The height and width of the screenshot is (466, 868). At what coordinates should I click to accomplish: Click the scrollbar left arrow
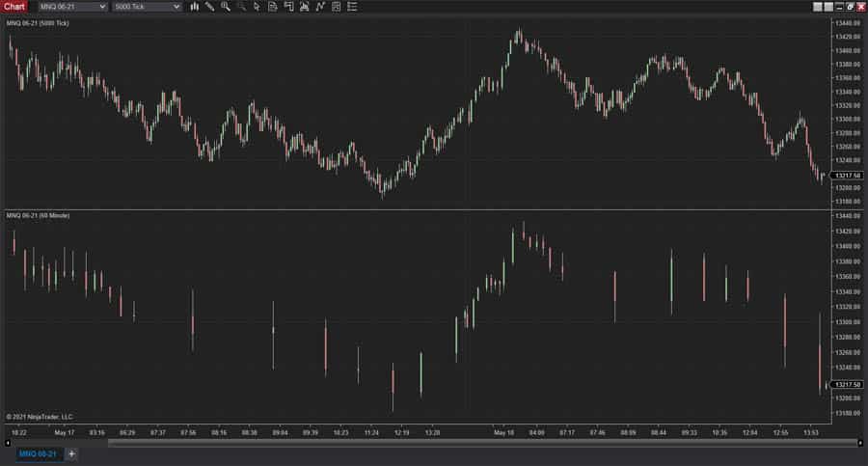(7, 443)
